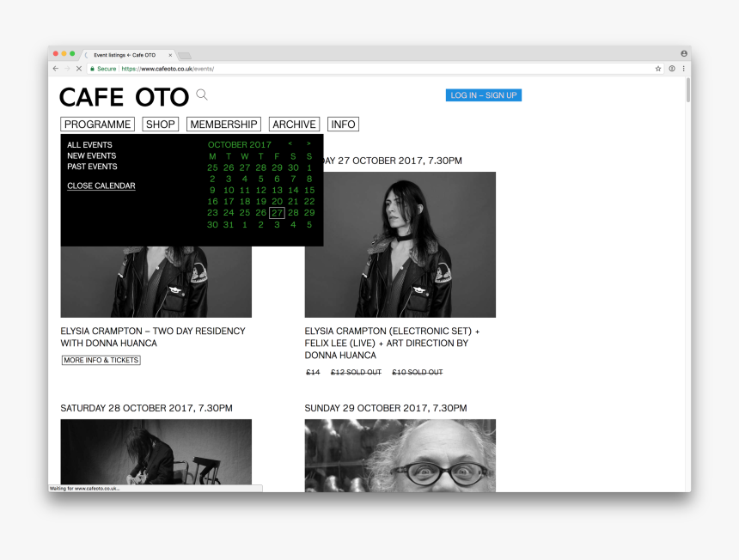This screenshot has height=560, width=739.
Task: Open the Saturday 28 October event photo
Action: pos(156,452)
